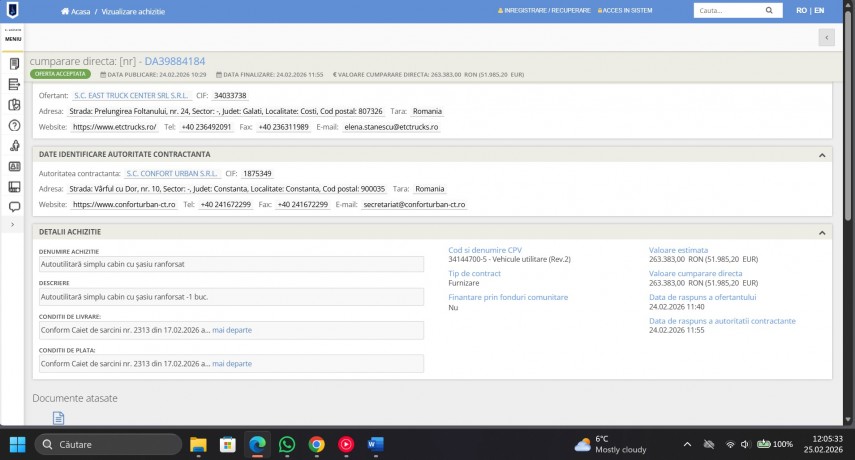Collapse the Detalii Achizitie panel

[821, 232]
